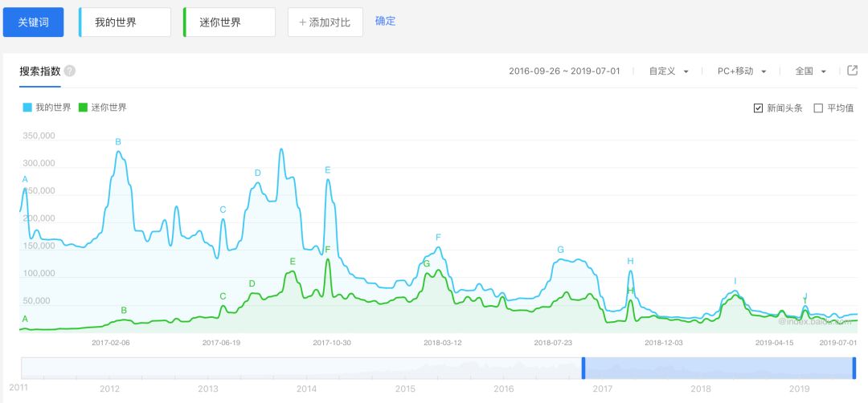Click the blue 关键词 button
The height and width of the screenshot is (403, 868).
coord(33,22)
